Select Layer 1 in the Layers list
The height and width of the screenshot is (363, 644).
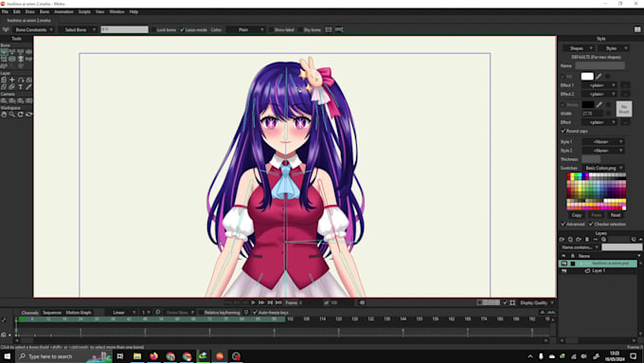(x=599, y=270)
